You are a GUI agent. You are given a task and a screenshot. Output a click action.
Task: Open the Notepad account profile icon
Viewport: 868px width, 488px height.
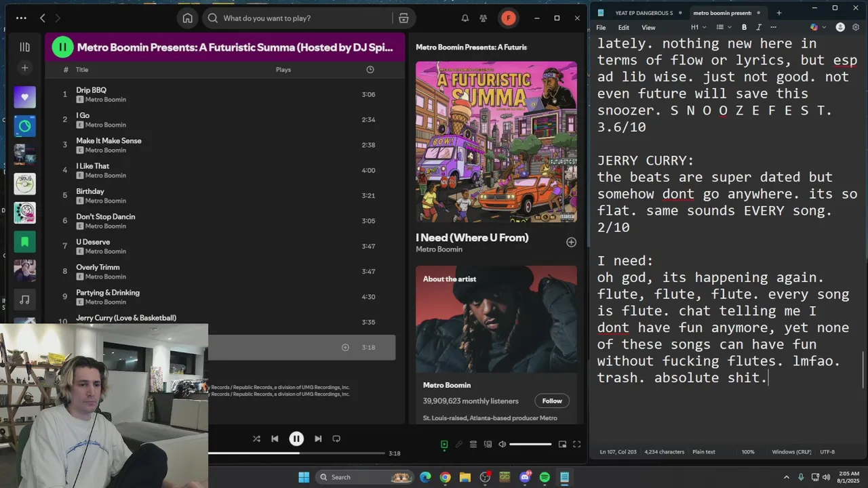click(840, 28)
